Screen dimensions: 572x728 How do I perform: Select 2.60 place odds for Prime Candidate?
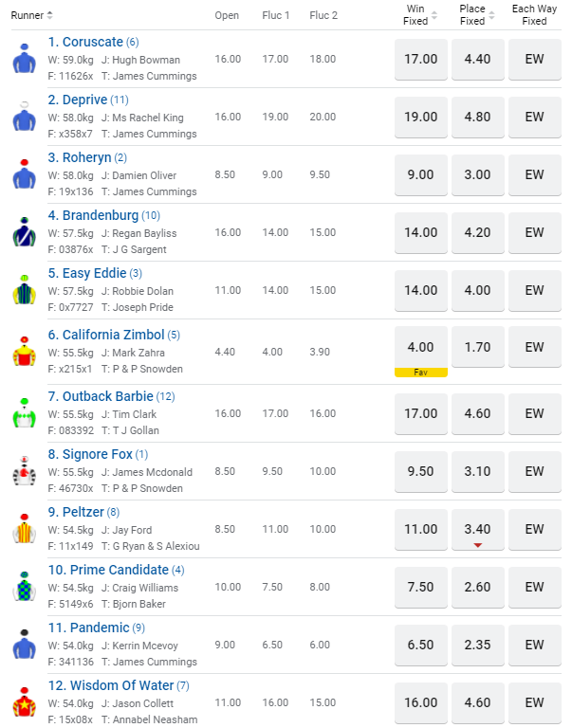click(477, 587)
